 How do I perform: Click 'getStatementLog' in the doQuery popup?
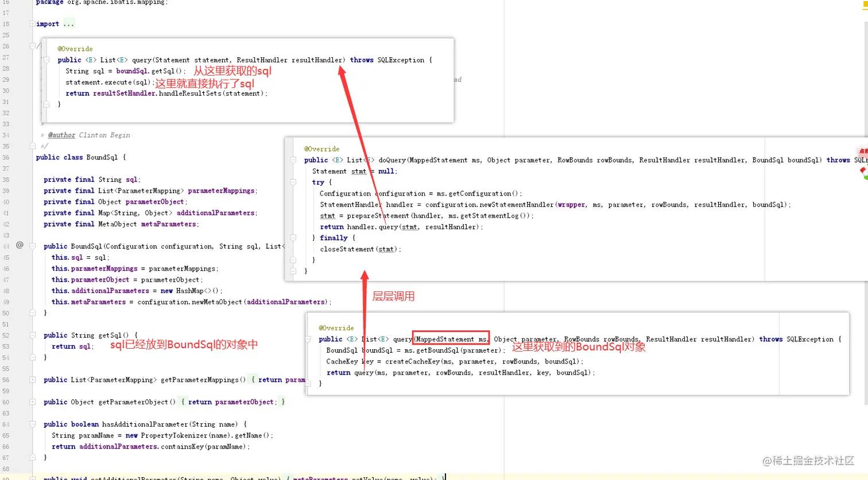tap(489, 216)
